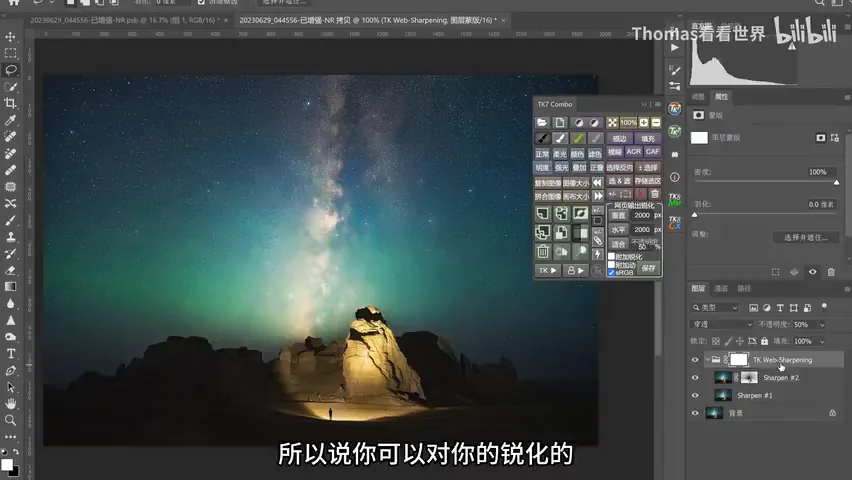Image resolution: width=852 pixels, height=480 pixels.
Task: Enable the 附加锐化 checkbox
Action: pos(611,256)
